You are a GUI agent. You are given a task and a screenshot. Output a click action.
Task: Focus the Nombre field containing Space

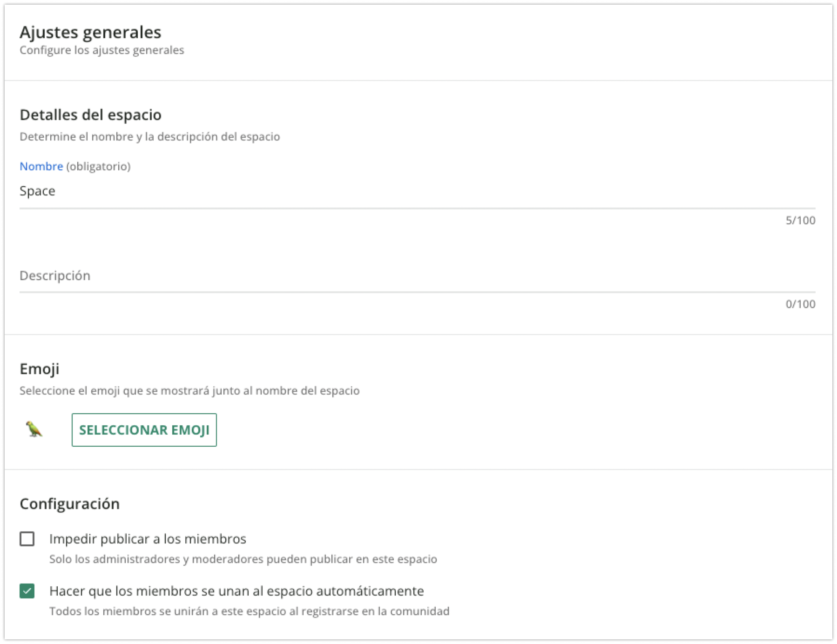click(417, 191)
